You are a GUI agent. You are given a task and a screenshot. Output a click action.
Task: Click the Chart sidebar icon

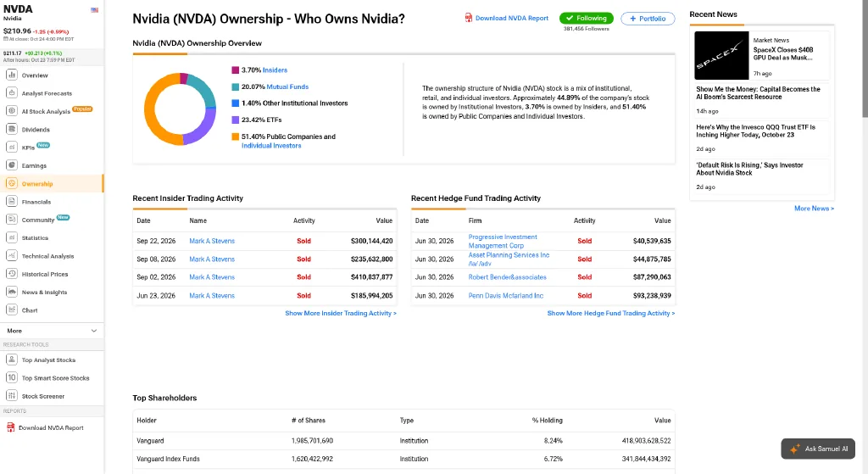[12, 310]
